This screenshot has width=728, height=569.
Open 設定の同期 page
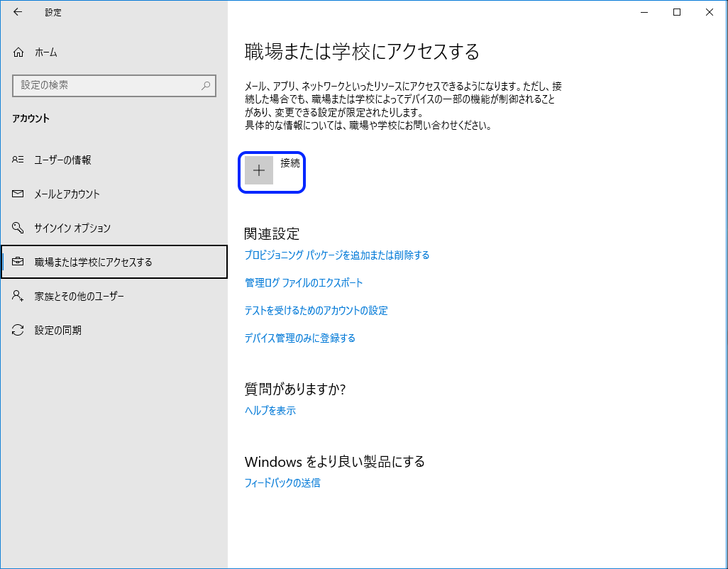coord(114,330)
